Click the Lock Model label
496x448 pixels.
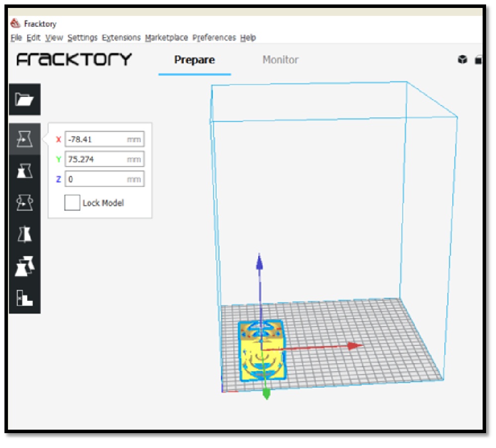pyautogui.click(x=103, y=203)
